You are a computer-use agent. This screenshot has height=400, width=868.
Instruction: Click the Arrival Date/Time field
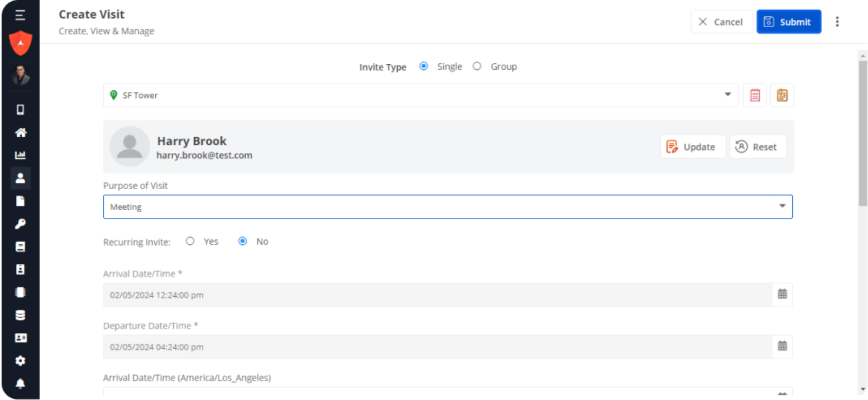[438, 295]
